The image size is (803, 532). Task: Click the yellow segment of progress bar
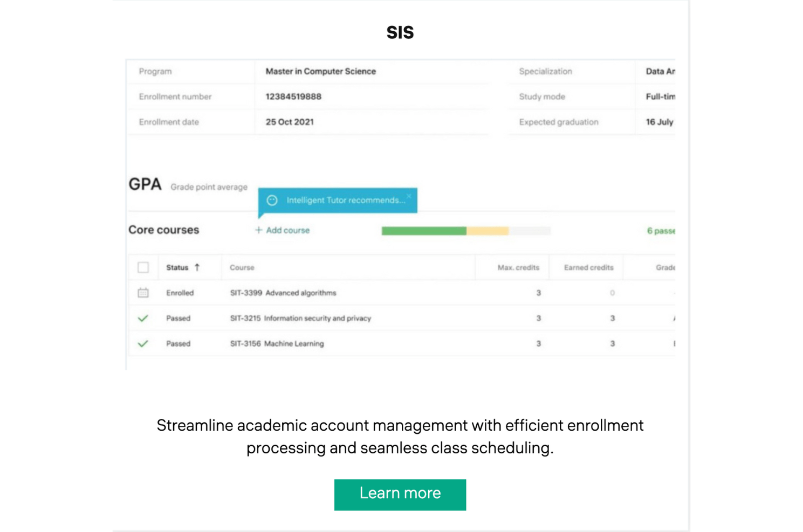click(487, 231)
